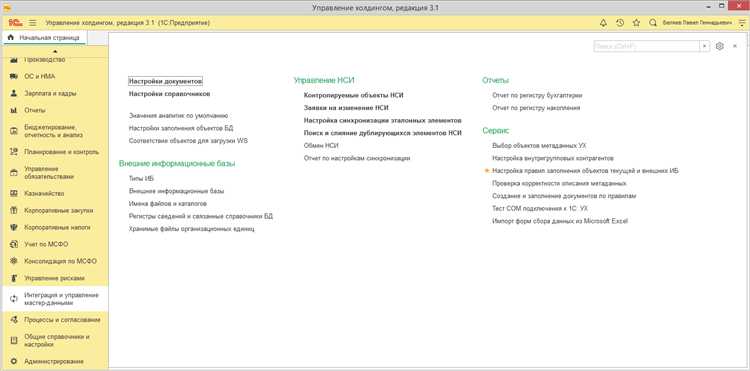
Task: Open Управление рисками section label
Action: tap(55, 278)
